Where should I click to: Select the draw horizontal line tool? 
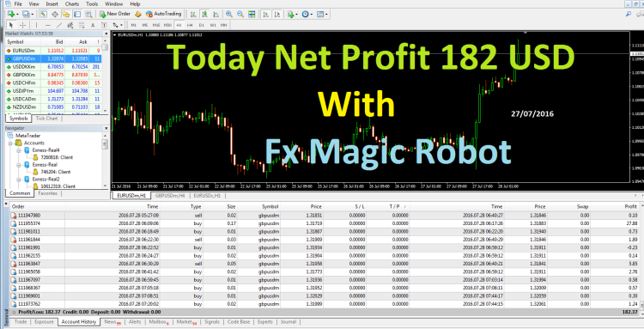tap(47, 25)
